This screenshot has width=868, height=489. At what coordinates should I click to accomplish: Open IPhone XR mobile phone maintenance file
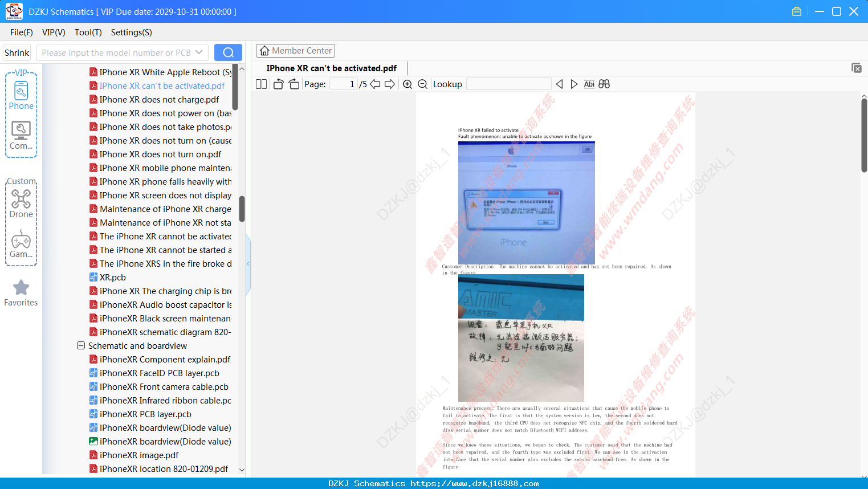[x=161, y=168]
